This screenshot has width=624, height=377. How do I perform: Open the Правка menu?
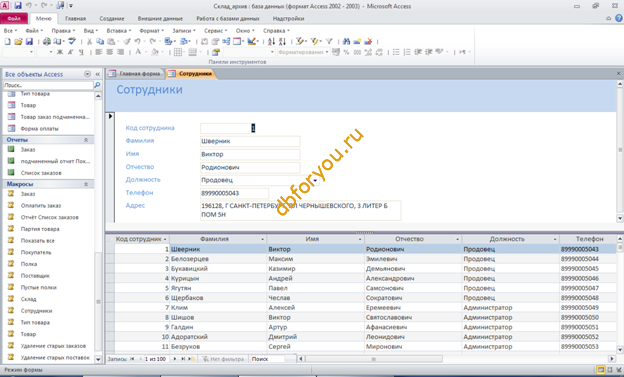[63, 31]
